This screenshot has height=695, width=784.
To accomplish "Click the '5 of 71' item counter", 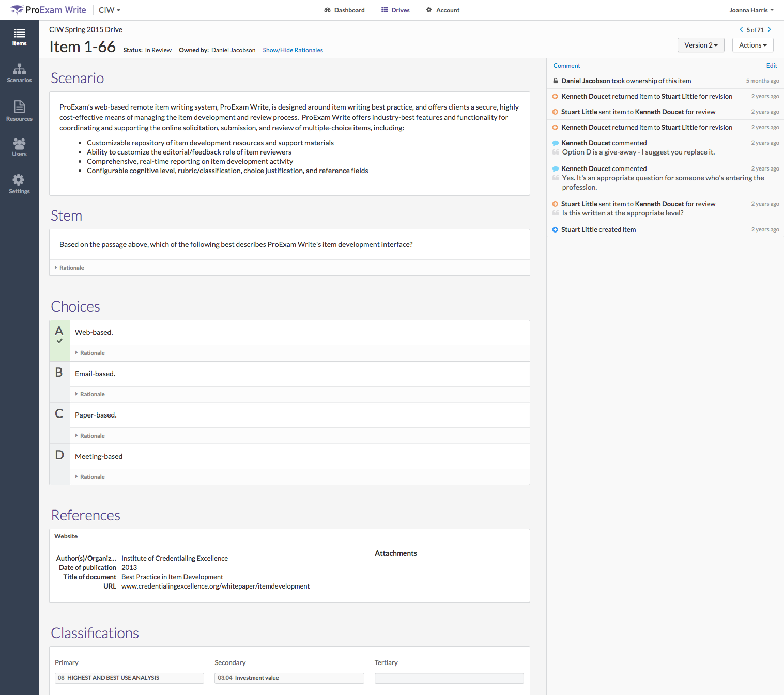I will (x=755, y=30).
